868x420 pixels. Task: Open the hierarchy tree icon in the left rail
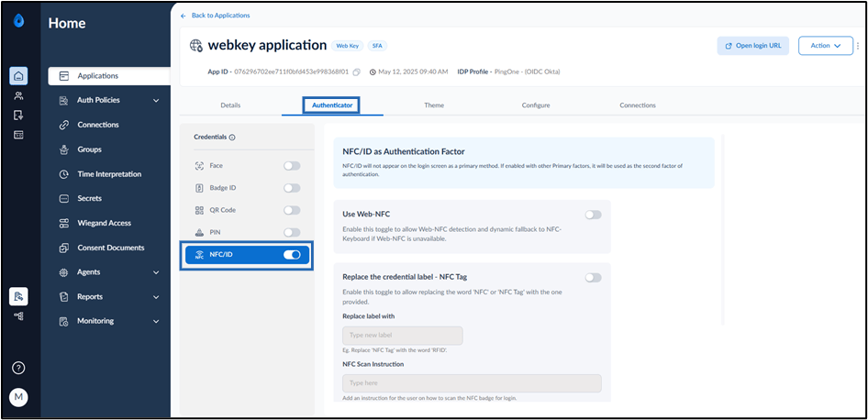click(x=19, y=316)
